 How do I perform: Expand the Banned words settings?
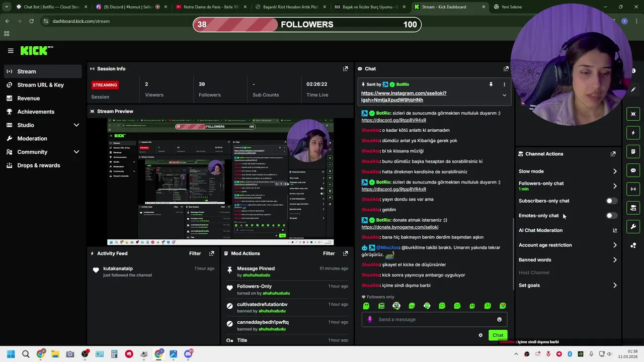(615, 260)
